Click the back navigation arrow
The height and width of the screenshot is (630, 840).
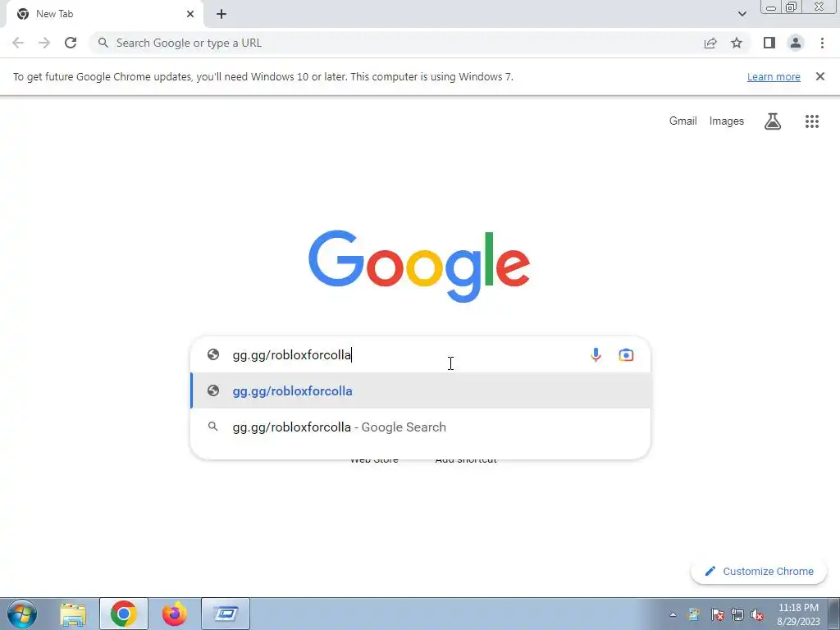click(x=18, y=43)
